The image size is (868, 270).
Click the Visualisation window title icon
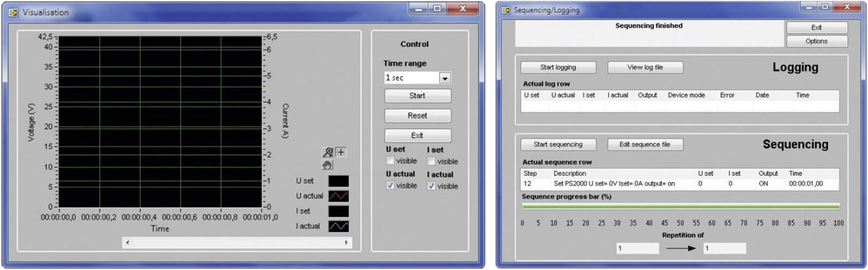14,12
